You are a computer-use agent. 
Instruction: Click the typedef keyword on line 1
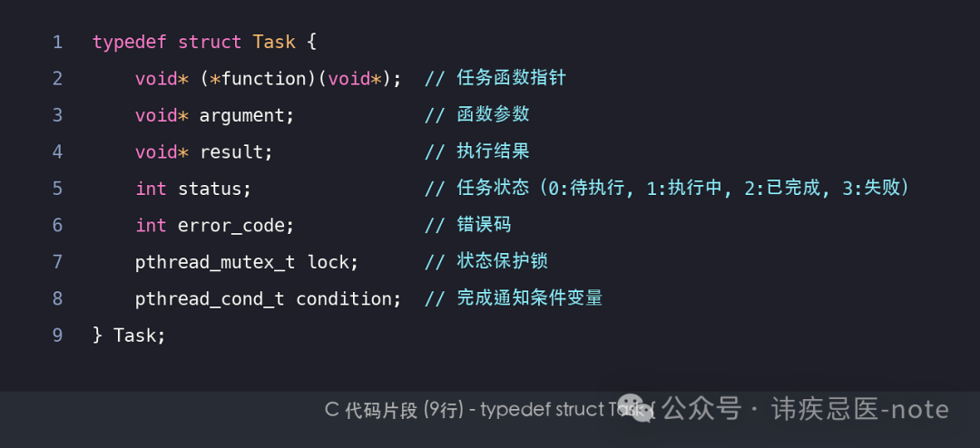130,42
